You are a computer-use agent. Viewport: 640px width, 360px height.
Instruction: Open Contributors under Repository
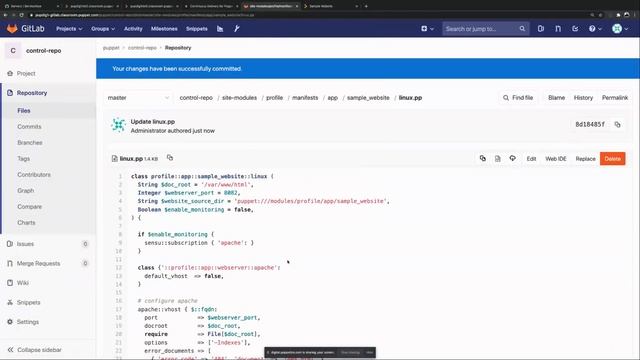click(34, 175)
